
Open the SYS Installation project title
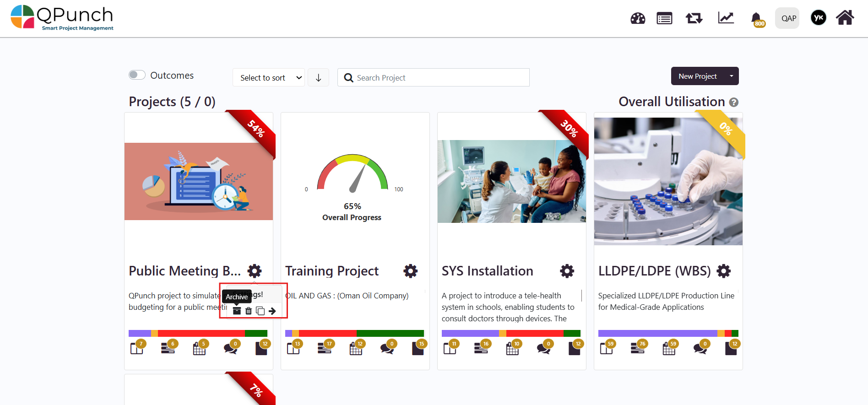pyautogui.click(x=487, y=271)
